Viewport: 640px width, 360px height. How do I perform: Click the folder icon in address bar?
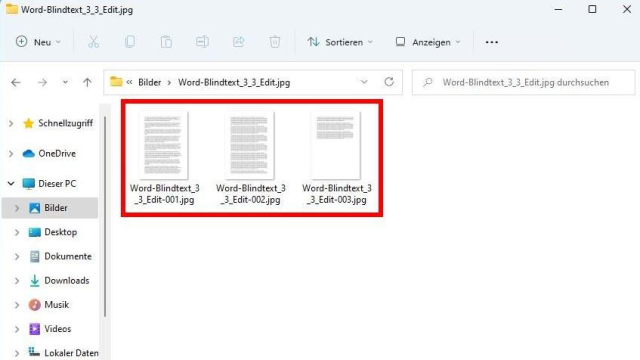(x=116, y=82)
